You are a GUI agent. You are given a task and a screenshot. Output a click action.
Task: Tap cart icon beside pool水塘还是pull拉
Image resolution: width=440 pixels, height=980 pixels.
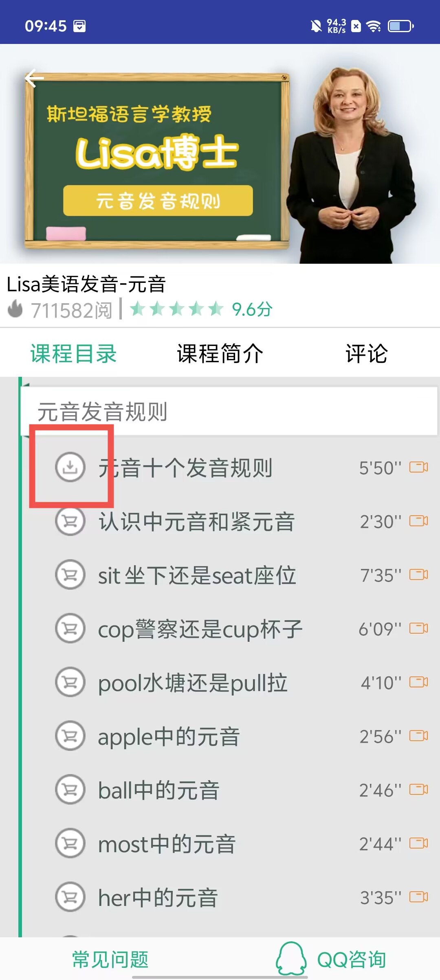[x=70, y=682]
